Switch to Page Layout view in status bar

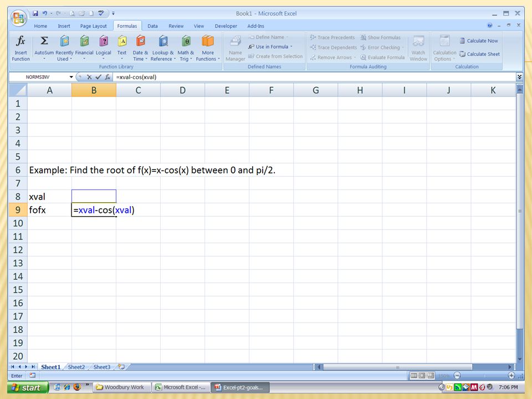pos(422,376)
